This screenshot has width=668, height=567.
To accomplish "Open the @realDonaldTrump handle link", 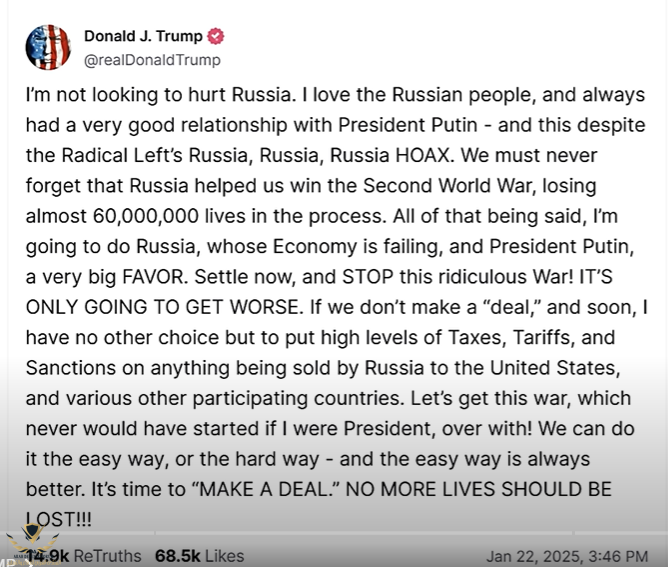I will (x=152, y=60).
